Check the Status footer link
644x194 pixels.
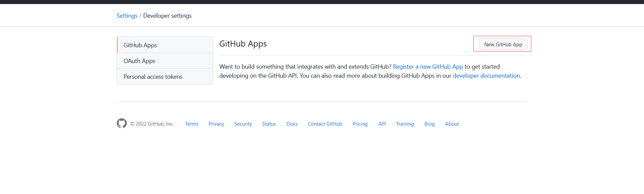[x=269, y=124]
